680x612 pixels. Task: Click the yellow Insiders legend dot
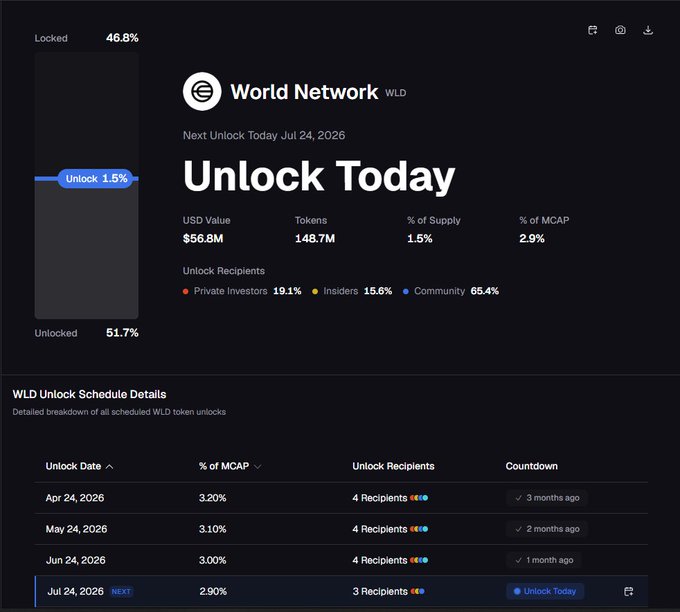315,291
